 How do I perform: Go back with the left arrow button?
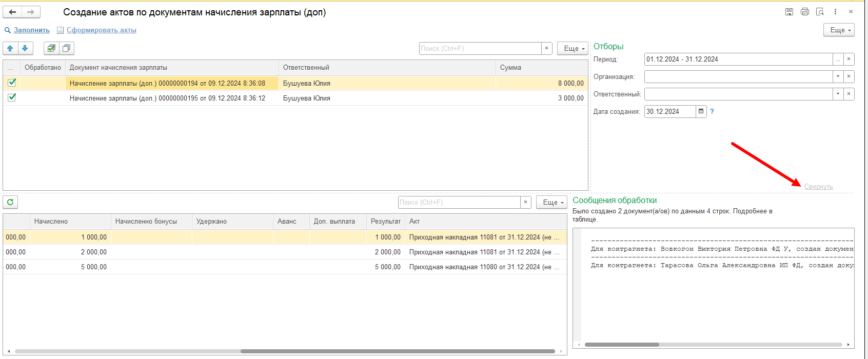point(12,12)
